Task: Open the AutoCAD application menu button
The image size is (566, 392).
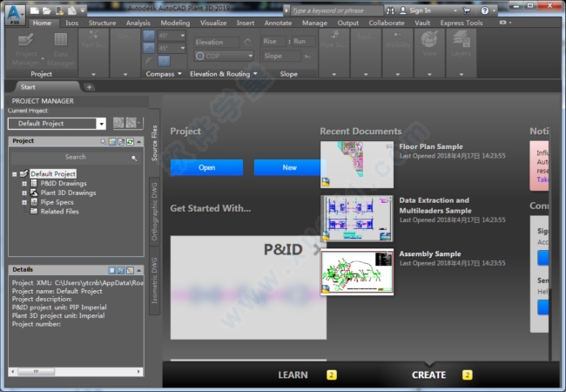Action: (x=15, y=15)
